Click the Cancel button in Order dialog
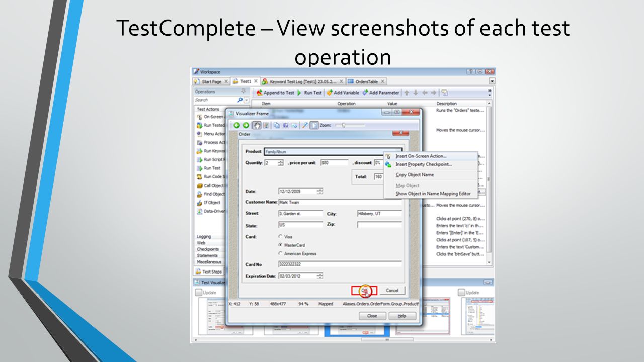The width and height of the screenshot is (644, 362). click(392, 291)
